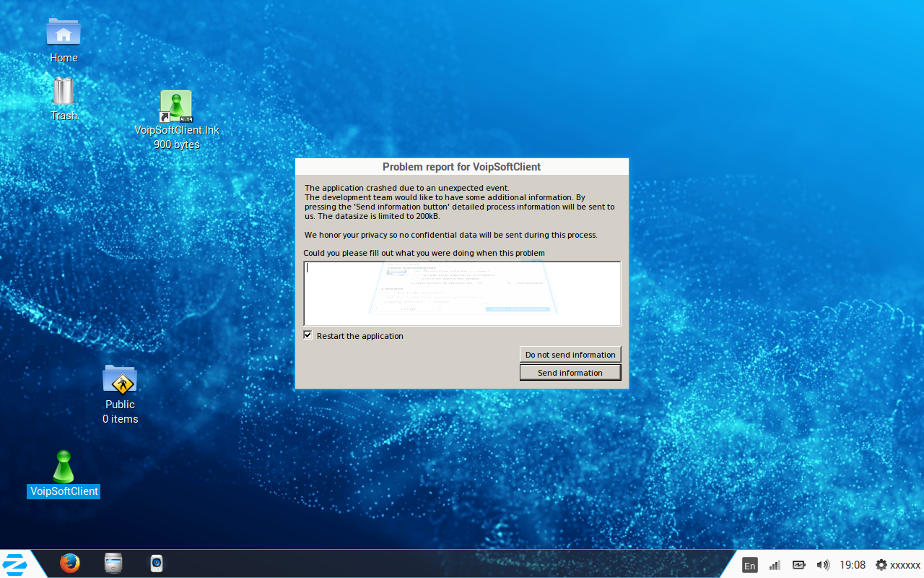
Task: Open the Zorin start menu
Action: tap(16, 564)
